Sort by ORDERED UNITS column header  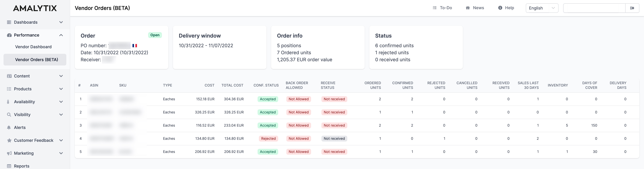(373, 85)
